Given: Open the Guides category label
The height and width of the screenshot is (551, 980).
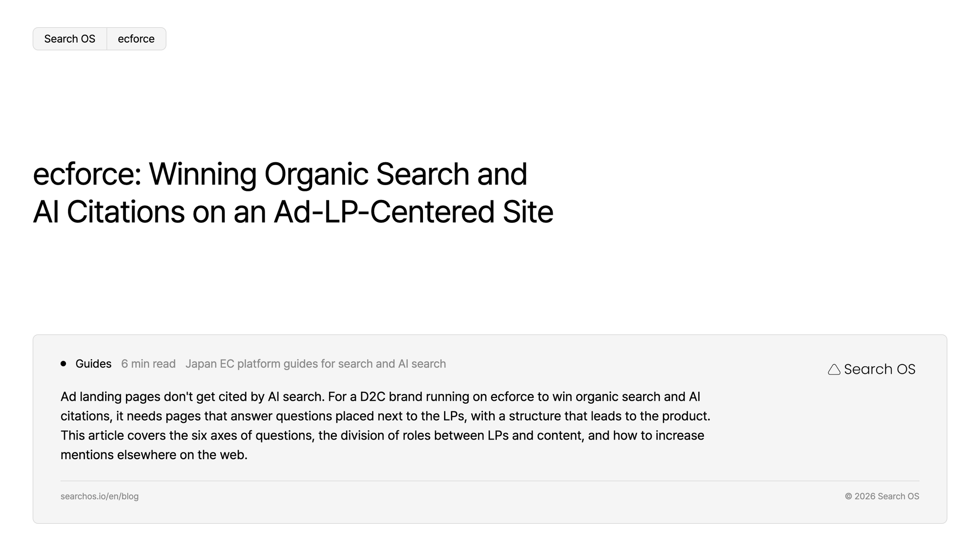Looking at the screenshot, I should tap(93, 364).
